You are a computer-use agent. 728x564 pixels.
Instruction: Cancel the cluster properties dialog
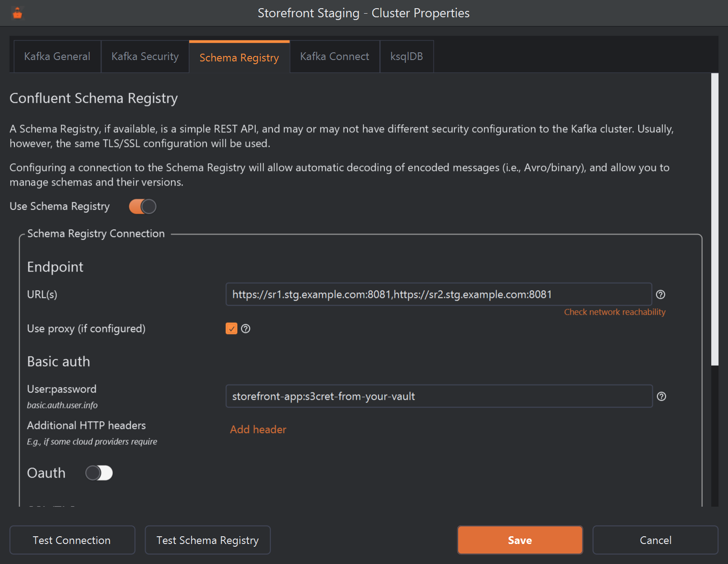[655, 540]
